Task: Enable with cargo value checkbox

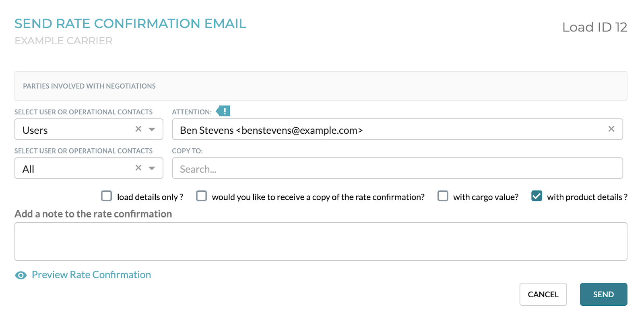Action: coord(443,196)
